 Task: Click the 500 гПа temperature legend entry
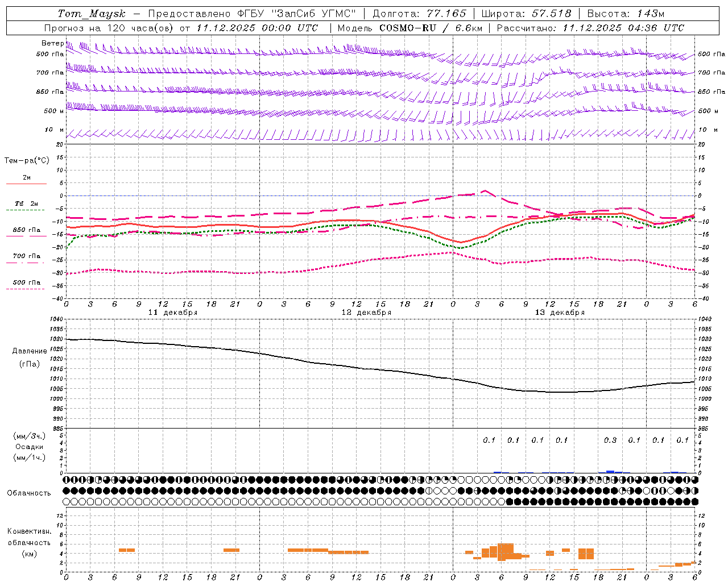[27, 282]
